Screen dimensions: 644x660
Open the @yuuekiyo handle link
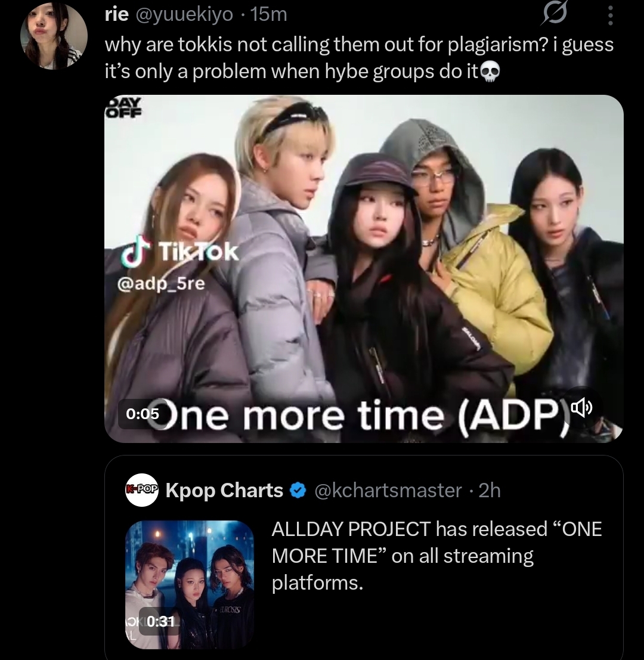[x=182, y=15]
